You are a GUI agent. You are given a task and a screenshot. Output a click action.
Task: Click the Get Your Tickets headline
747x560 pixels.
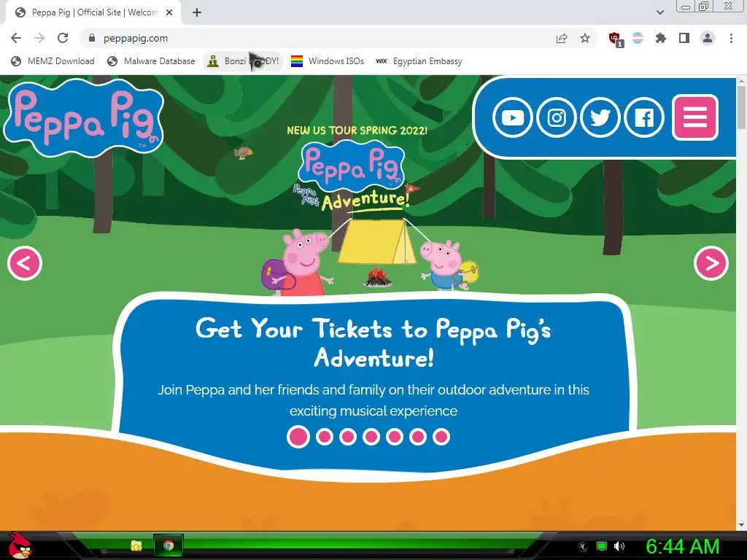[x=373, y=343]
